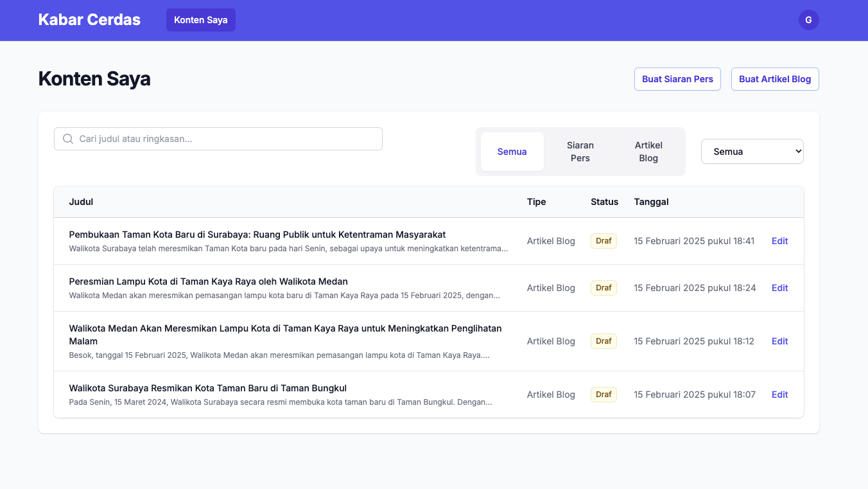Click the Kabar Cerdas logo
The width and height of the screenshot is (868, 489).
point(89,20)
